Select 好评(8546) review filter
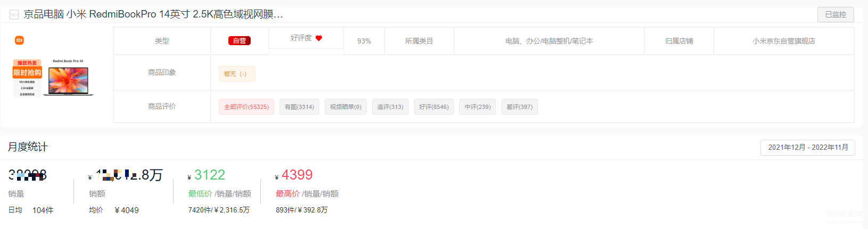Viewport: 868px width, 229px height. click(x=434, y=107)
